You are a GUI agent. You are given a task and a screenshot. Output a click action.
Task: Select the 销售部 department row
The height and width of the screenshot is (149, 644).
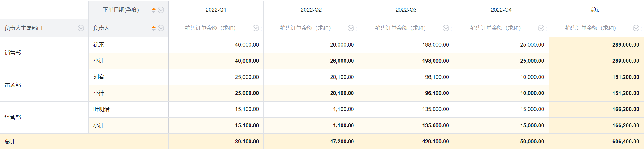(44, 53)
